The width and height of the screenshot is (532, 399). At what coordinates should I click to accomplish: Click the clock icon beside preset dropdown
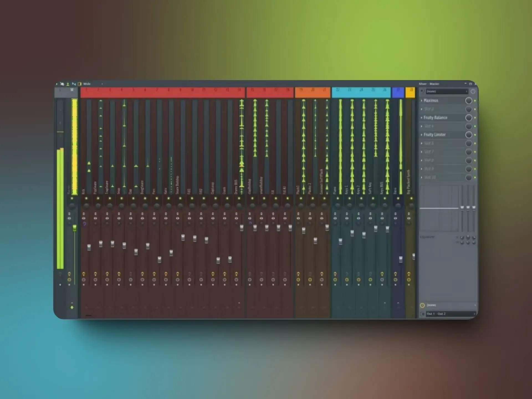pyautogui.click(x=473, y=91)
